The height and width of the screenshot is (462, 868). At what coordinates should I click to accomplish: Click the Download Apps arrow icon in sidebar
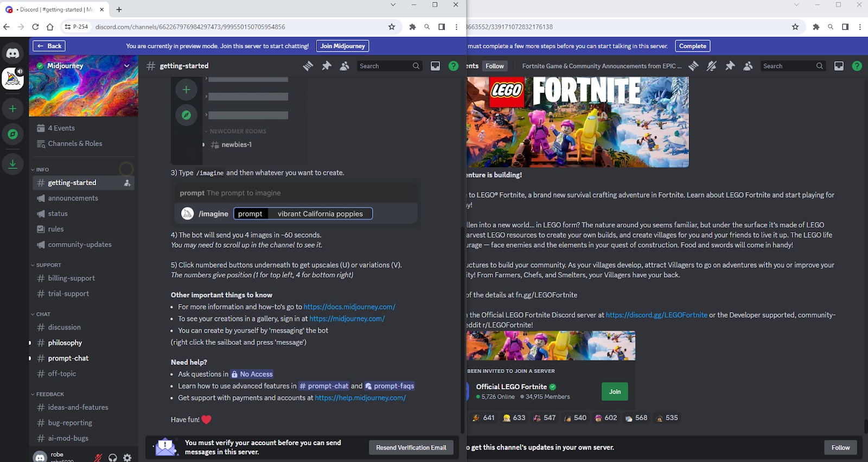click(13, 163)
